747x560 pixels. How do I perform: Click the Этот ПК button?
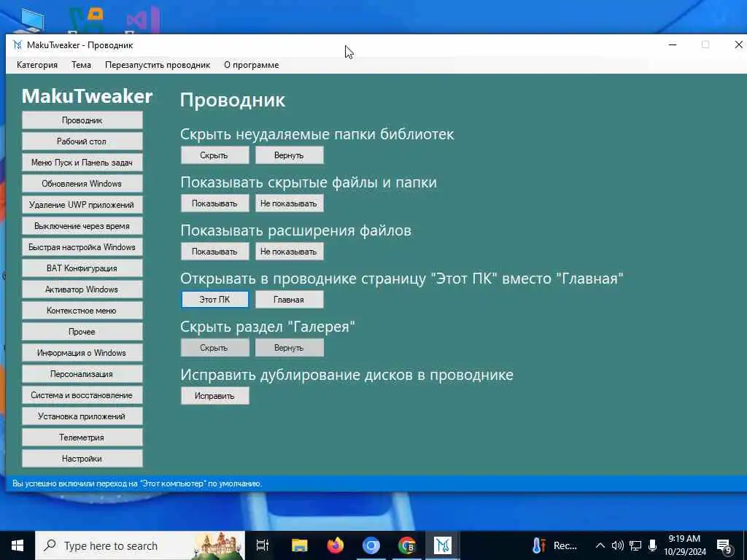(x=214, y=300)
